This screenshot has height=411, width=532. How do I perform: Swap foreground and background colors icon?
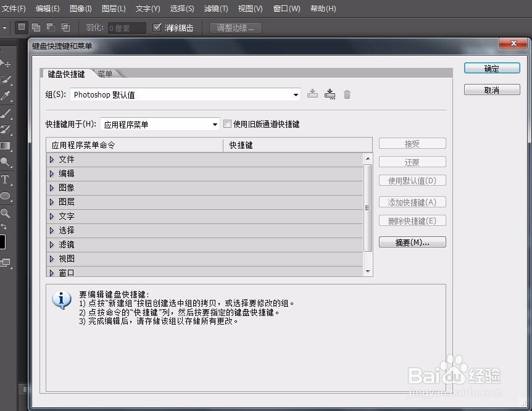(x=4, y=226)
